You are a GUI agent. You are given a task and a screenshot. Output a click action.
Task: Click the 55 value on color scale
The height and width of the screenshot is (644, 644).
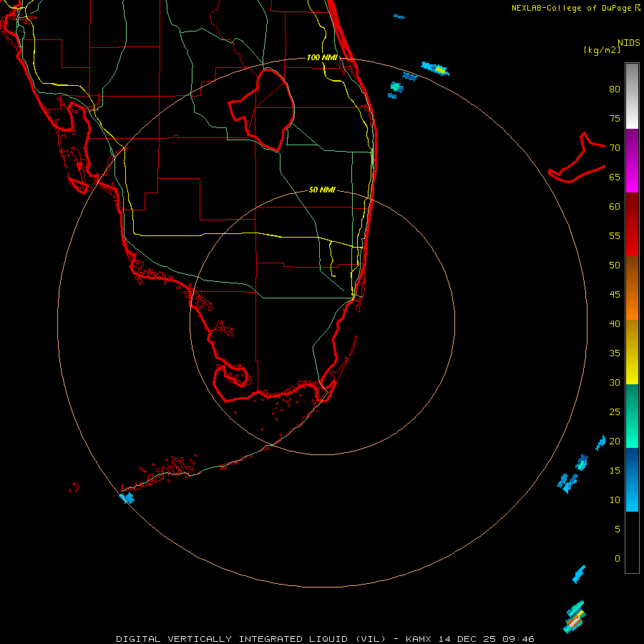click(x=615, y=235)
